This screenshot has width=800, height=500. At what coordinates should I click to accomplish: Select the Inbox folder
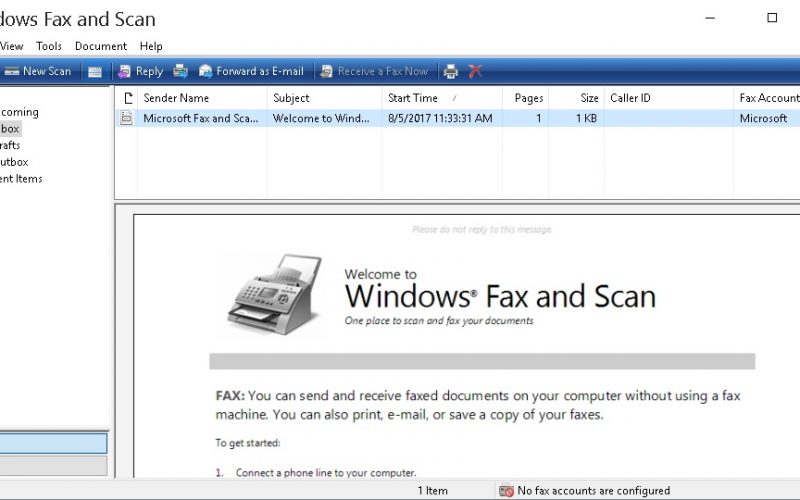(x=10, y=129)
